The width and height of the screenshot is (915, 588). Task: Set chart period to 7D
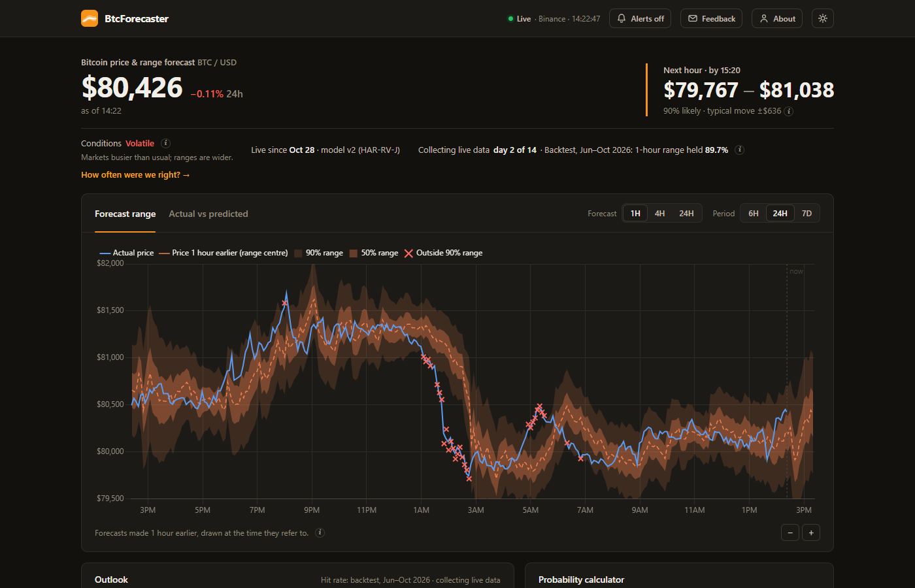tap(807, 214)
